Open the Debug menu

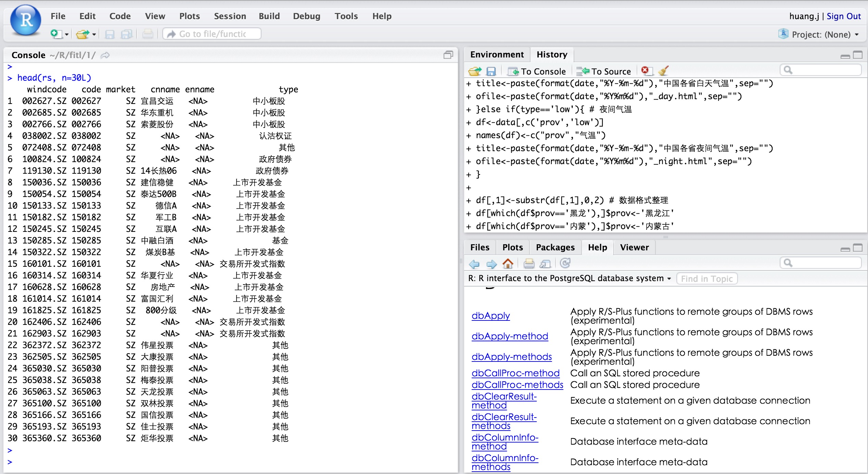point(306,16)
